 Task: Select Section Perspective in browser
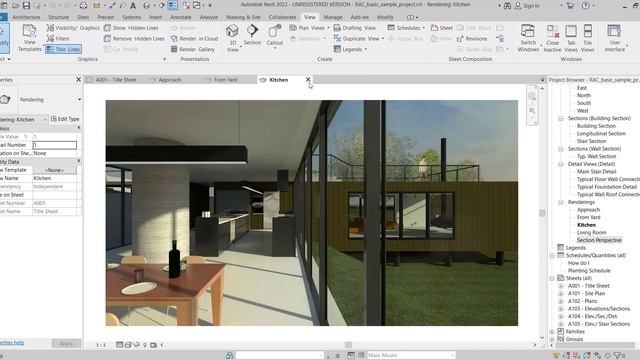pyautogui.click(x=599, y=240)
